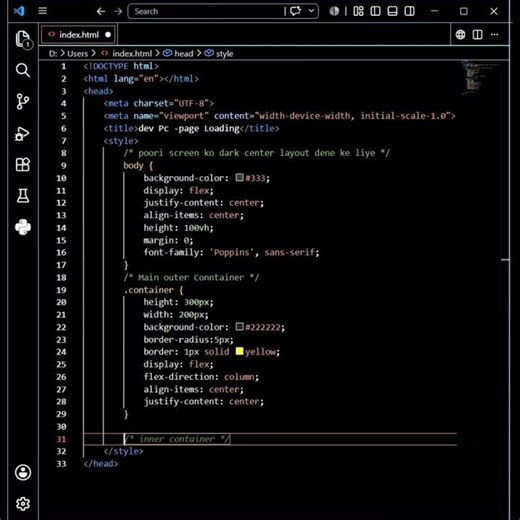Click the D: breadcrumb
The image size is (520, 520).
click(53, 54)
